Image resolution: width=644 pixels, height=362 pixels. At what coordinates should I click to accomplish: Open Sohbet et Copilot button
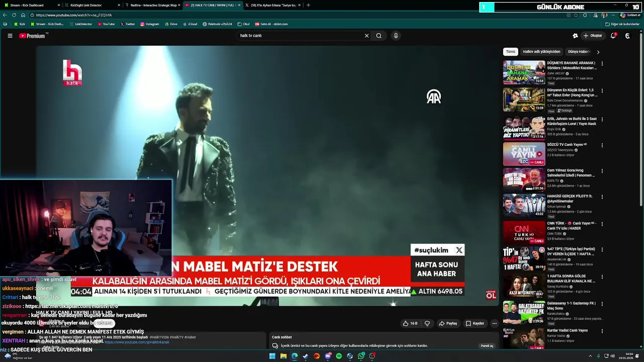click(630, 15)
